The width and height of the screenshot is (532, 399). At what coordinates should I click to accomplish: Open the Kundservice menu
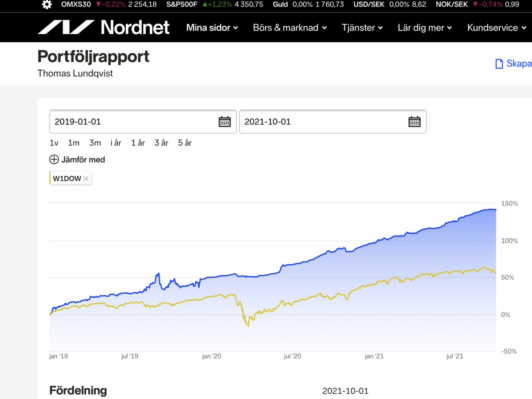pyautogui.click(x=497, y=28)
